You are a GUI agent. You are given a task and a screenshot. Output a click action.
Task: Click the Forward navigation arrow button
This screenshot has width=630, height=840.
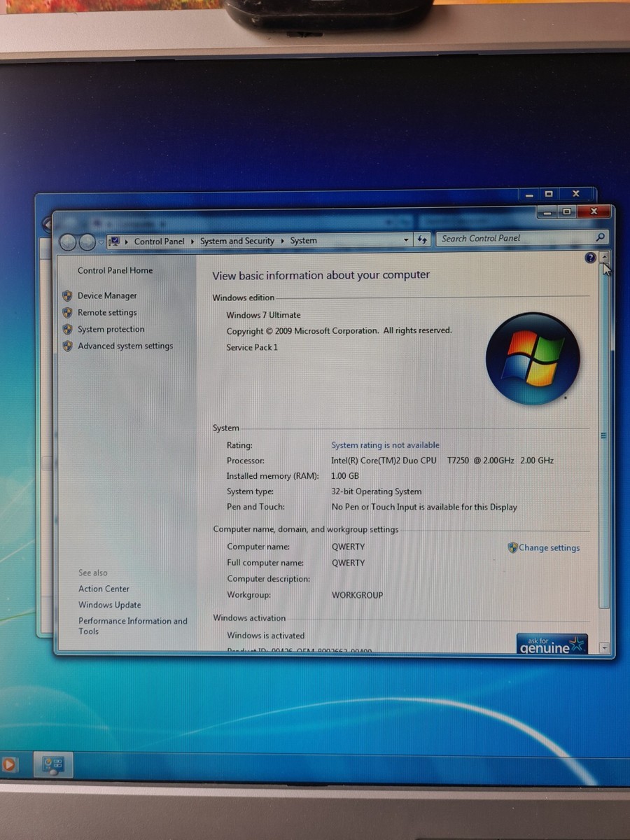[87, 242]
